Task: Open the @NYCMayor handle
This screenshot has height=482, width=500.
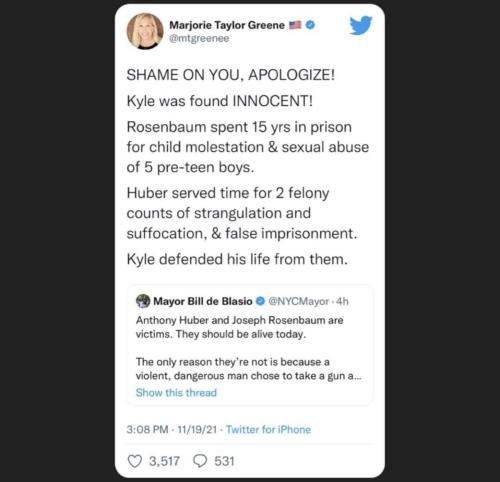Action: 299,301
